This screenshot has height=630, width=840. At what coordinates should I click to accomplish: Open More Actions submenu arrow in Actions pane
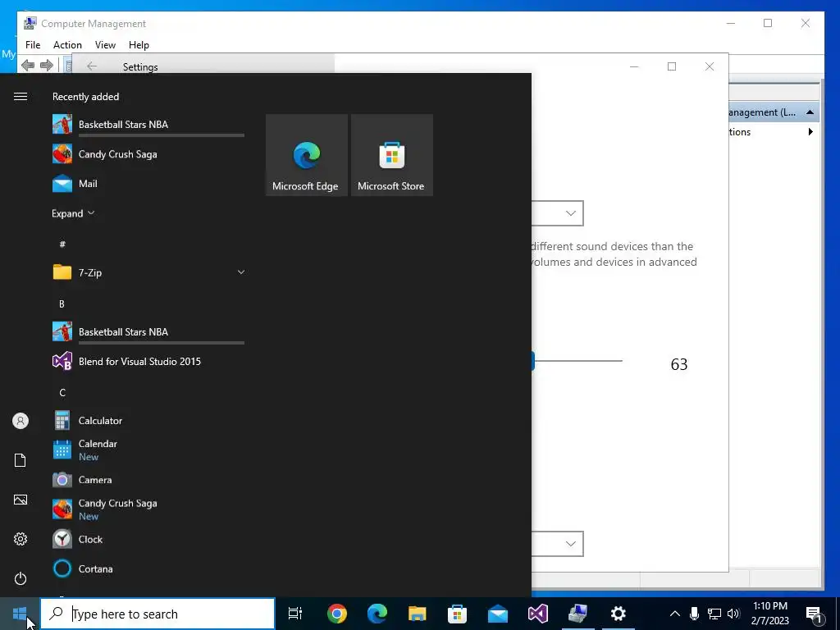[810, 132]
